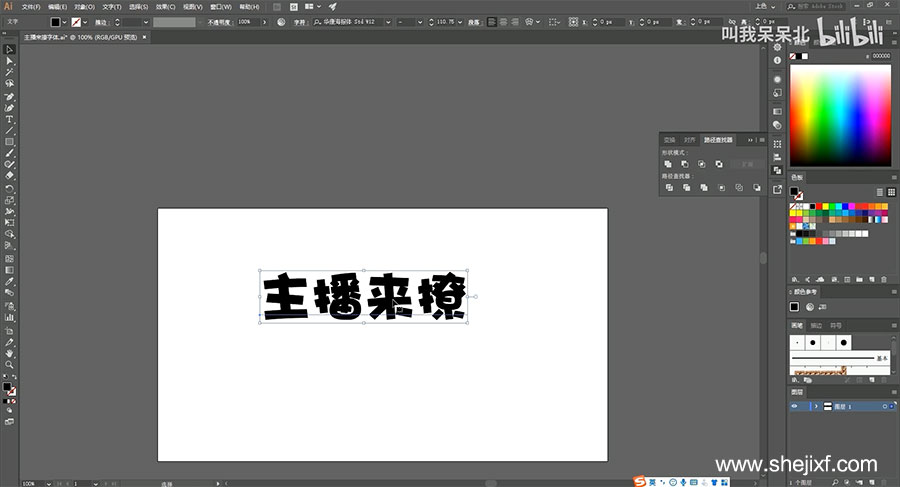Click the 字符 link in control bar
The image size is (900, 487).
pos(298,21)
